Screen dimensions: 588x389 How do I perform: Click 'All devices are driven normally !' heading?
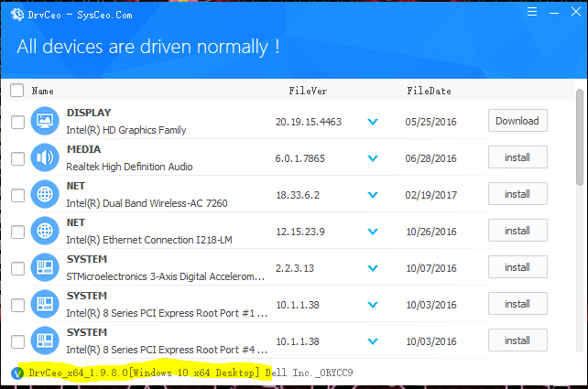click(148, 47)
